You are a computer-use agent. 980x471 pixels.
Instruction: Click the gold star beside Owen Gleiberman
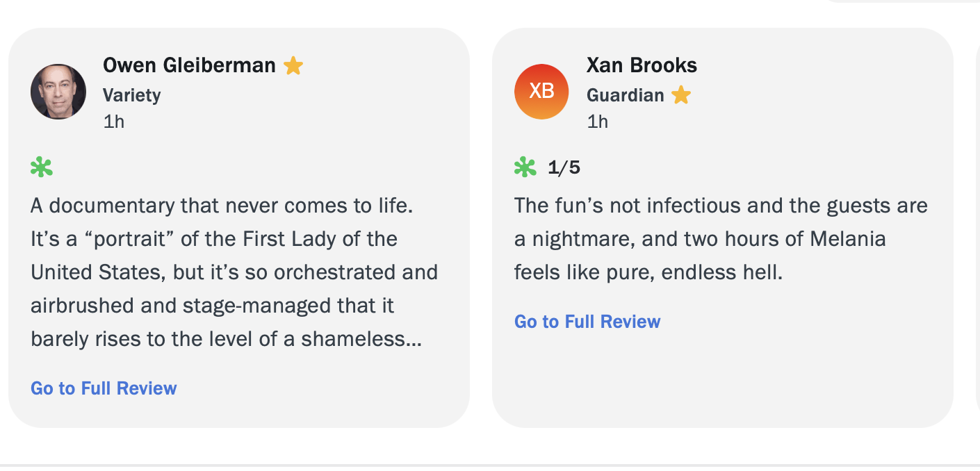(x=293, y=66)
